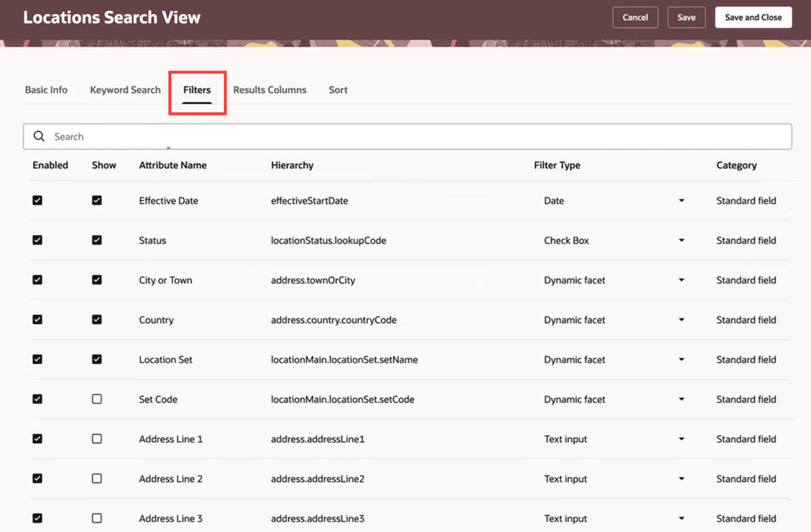Click Save and Close

[x=753, y=18]
